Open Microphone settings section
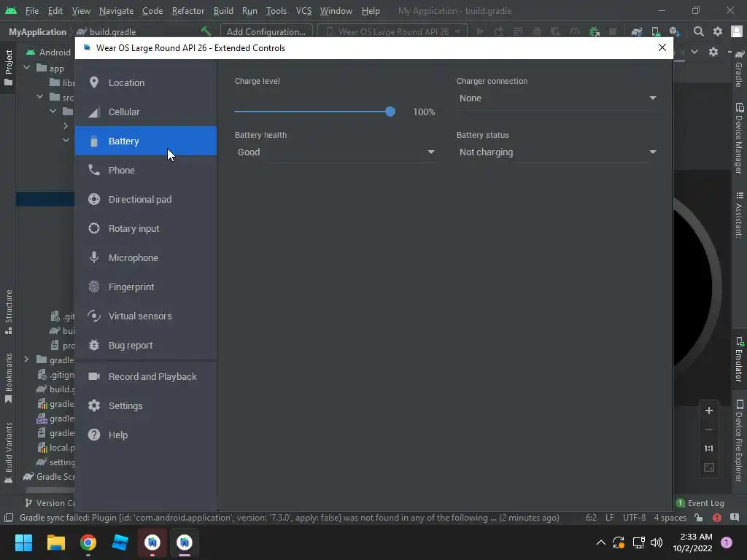 click(x=146, y=257)
